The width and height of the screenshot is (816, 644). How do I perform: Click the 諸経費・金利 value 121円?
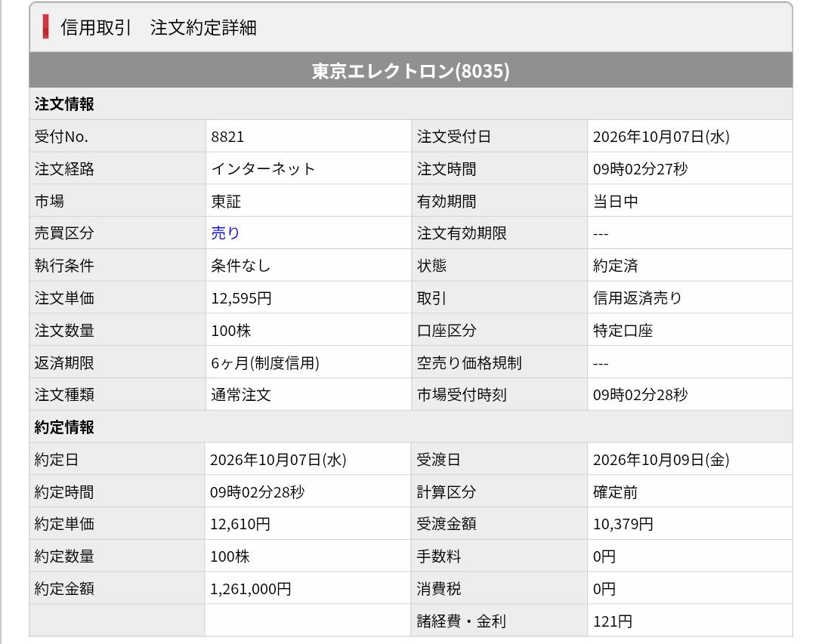point(613,621)
